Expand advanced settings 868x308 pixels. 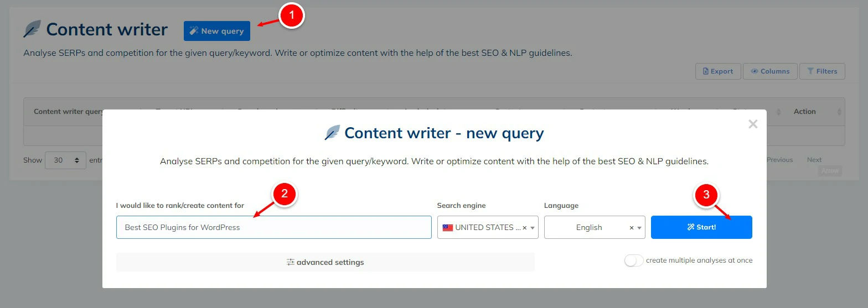click(325, 262)
